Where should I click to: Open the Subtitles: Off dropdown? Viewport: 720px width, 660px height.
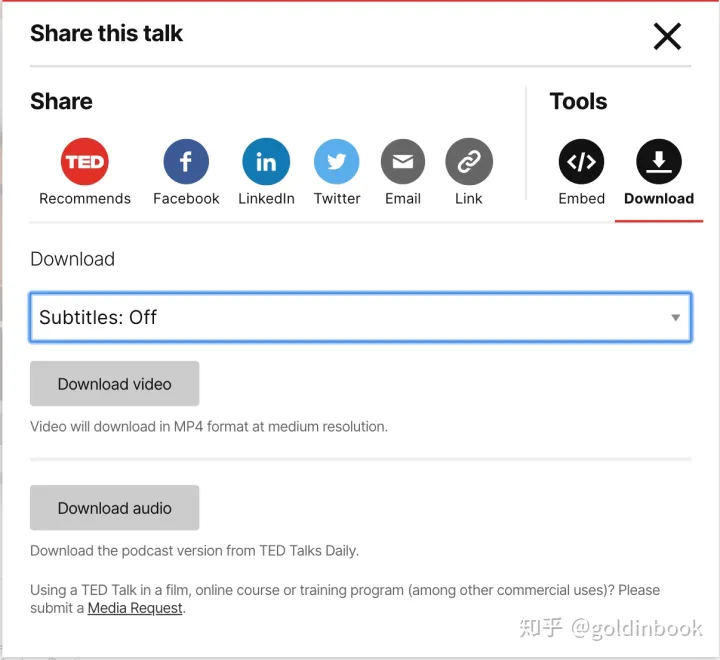[x=360, y=317]
